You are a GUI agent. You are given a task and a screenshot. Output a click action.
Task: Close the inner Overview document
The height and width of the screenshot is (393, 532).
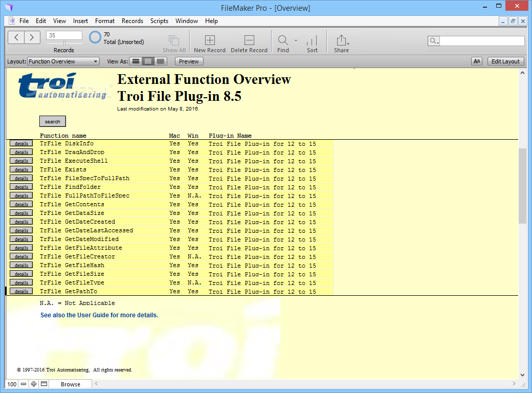(523, 21)
